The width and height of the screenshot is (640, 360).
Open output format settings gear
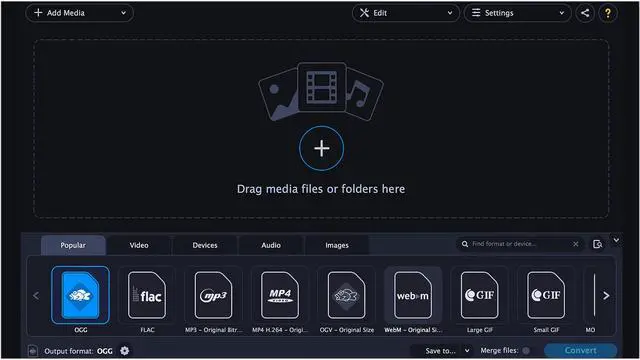tap(124, 351)
